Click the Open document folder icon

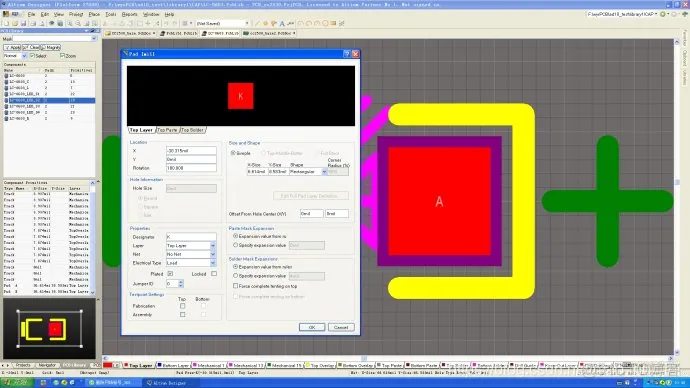(15, 23)
